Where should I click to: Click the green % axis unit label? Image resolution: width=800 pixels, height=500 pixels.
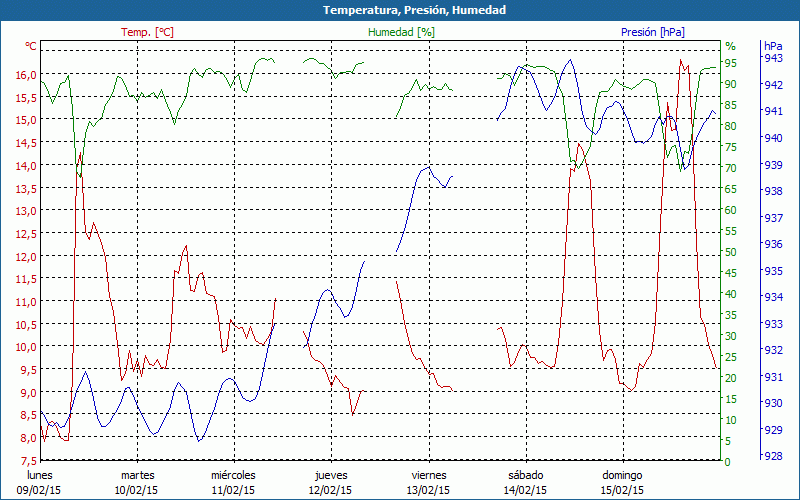[731, 46]
